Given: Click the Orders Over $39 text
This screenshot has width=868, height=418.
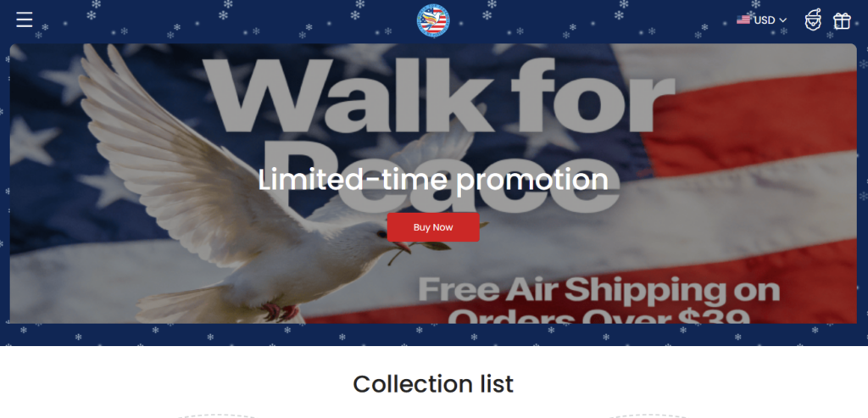Looking at the screenshot, I should pos(599,315).
